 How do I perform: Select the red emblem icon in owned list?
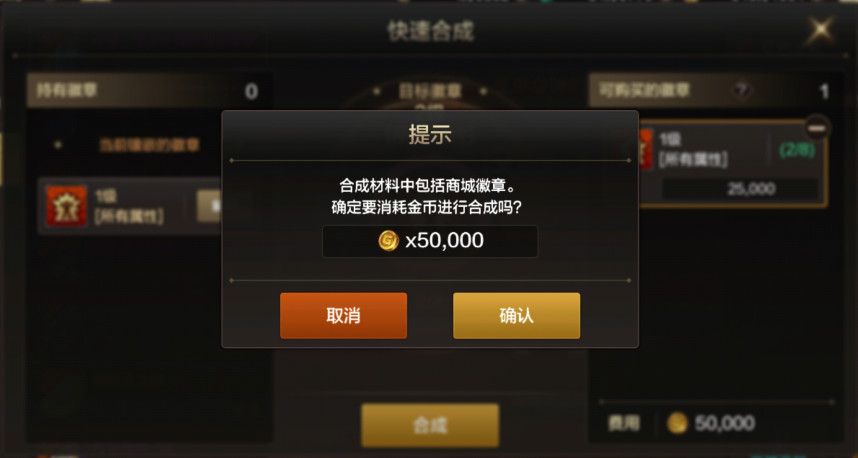pos(66,206)
